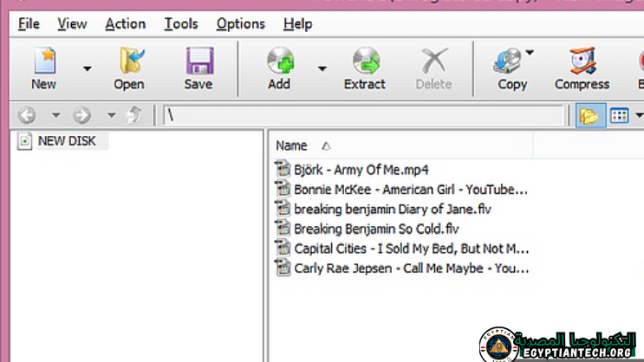Open the Options menu
Viewport: 644px width, 362px height.
point(241,23)
